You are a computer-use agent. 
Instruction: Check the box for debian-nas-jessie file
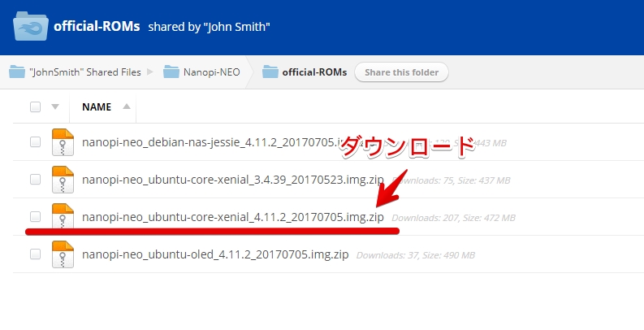pos(35,141)
